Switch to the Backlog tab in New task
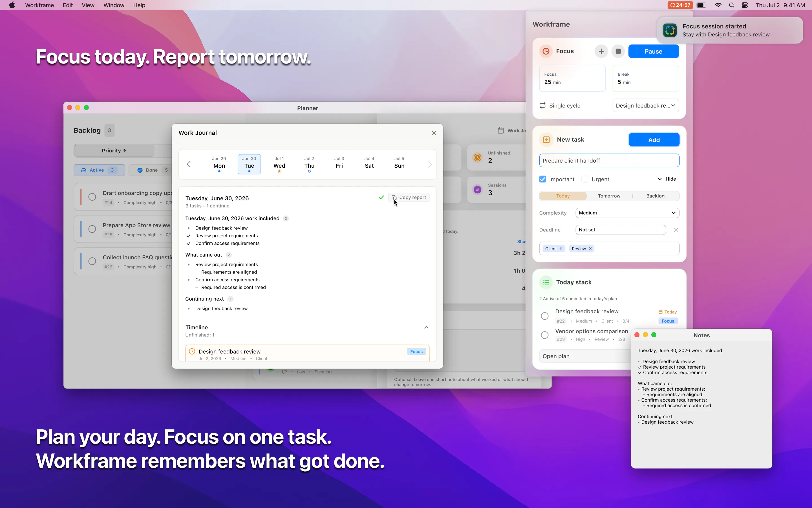This screenshot has width=812, height=508. pyautogui.click(x=655, y=196)
